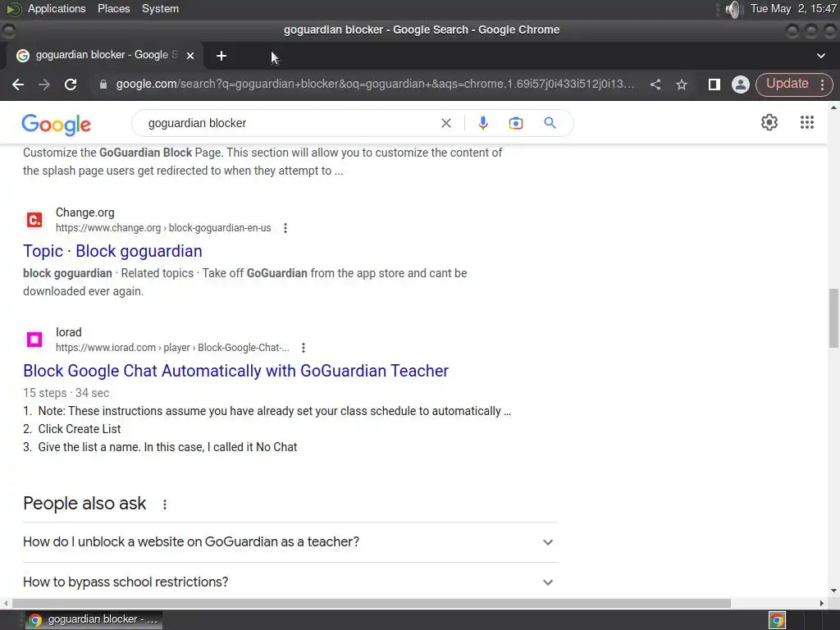840x630 pixels.
Task: Expand 'How do I unblock a website' question
Action: pos(290,542)
